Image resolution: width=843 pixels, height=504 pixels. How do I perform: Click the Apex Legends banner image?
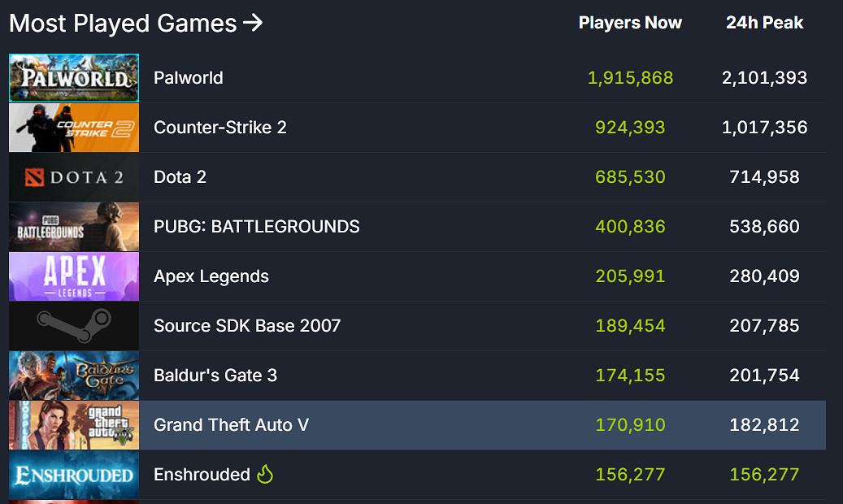[x=73, y=276]
